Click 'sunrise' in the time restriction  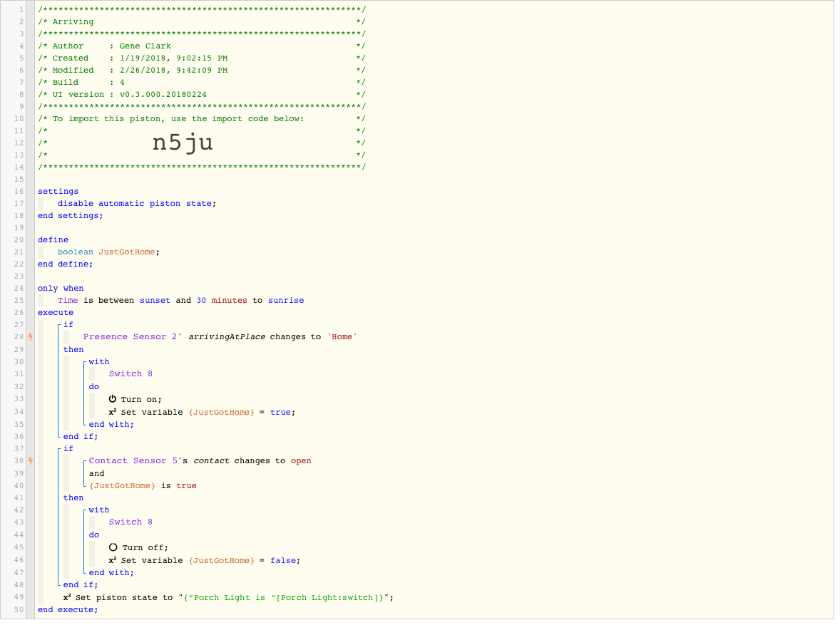click(286, 301)
